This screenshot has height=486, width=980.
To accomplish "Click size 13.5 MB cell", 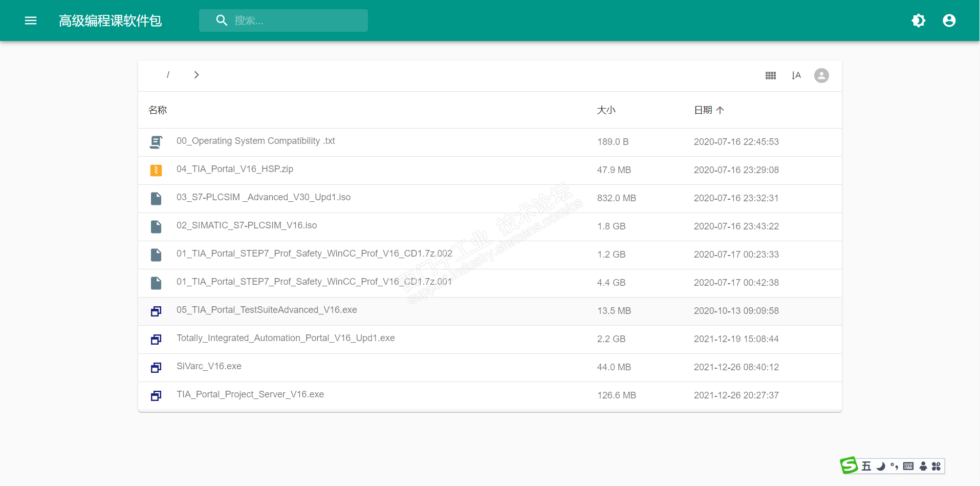I will 614,311.
